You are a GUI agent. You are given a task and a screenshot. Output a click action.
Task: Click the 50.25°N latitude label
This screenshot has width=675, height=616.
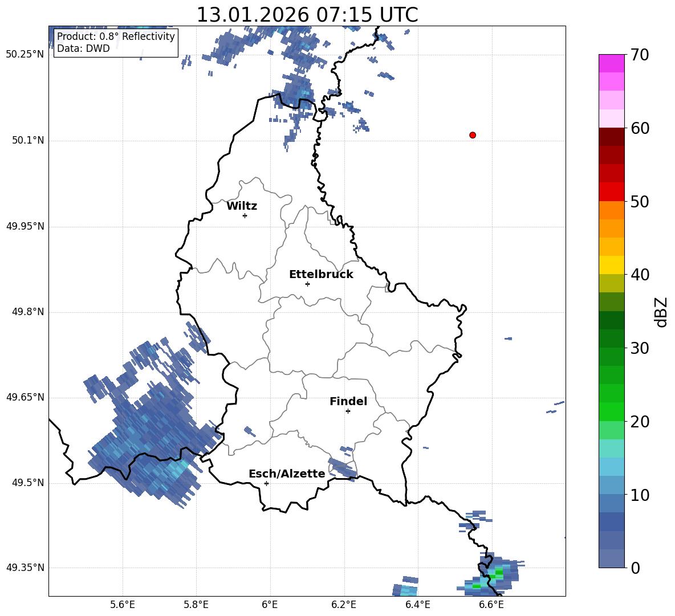click(x=25, y=55)
